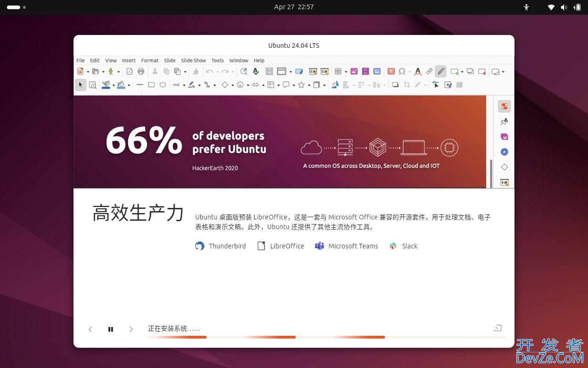Click the Print icon in the toolbar
This screenshot has width=588, height=368.
click(141, 71)
